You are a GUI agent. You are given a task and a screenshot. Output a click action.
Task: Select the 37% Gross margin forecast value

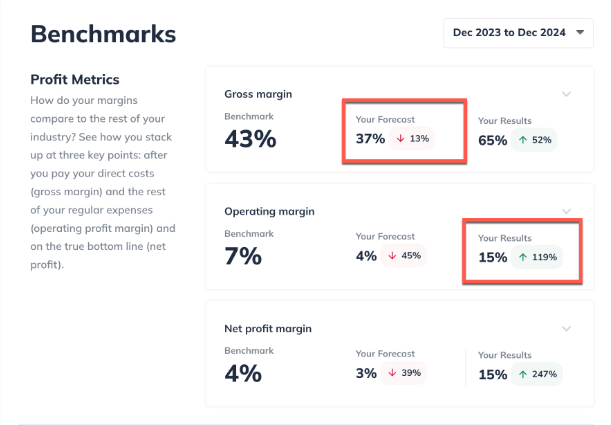(370, 138)
